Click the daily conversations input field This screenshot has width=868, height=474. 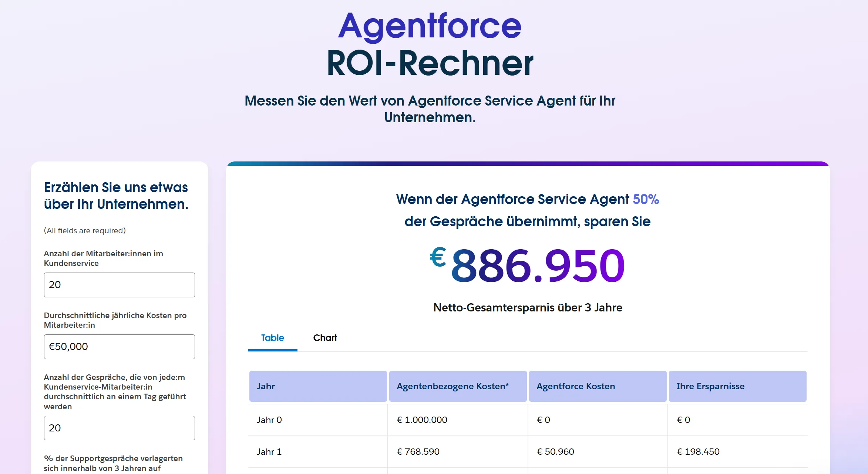[x=119, y=428]
